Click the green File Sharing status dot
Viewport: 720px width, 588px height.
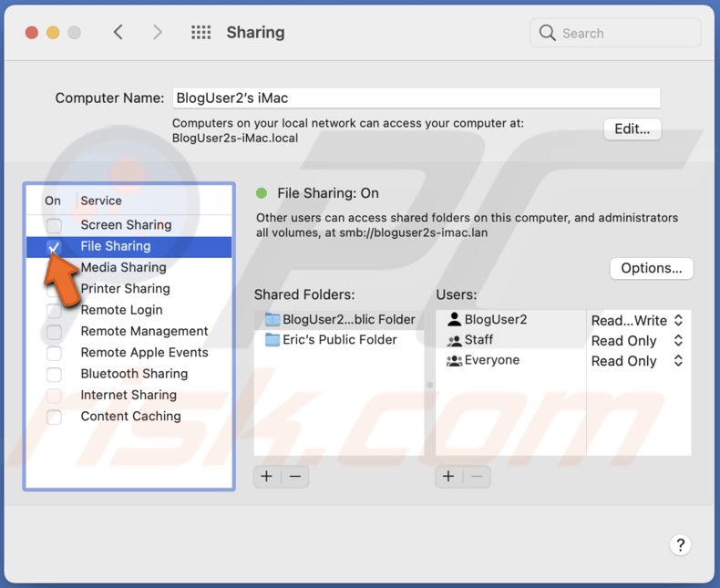(262, 193)
